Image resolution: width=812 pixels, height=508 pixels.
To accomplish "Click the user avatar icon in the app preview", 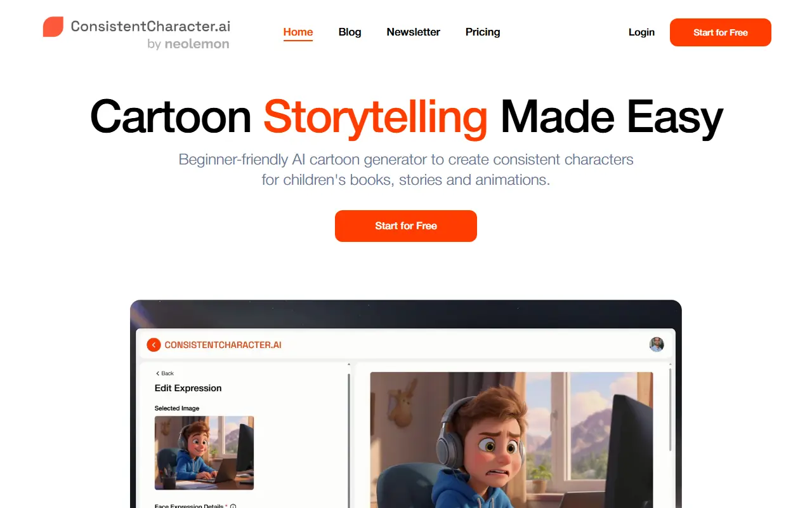I will coord(657,344).
